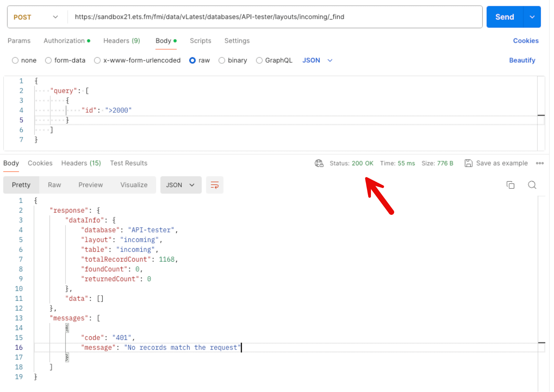The width and height of the screenshot is (554, 392).
Task: Click response editor line number 16
Action: pyautogui.click(x=19, y=348)
